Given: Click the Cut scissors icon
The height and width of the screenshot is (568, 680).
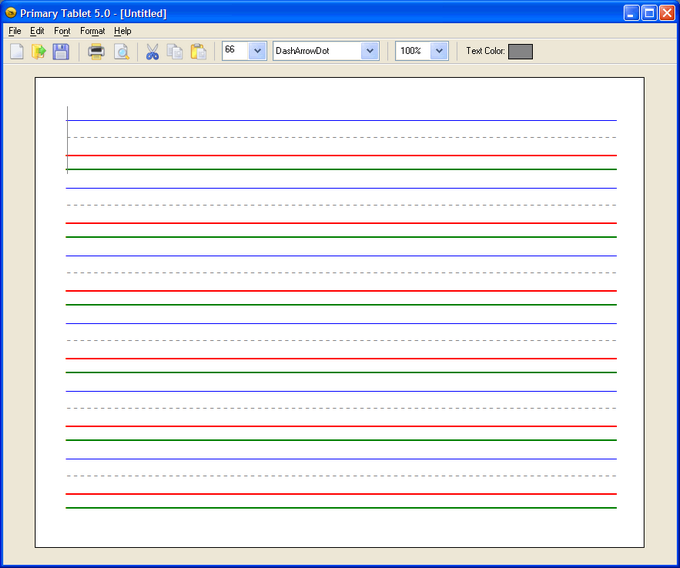Looking at the screenshot, I should pyautogui.click(x=152, y=51).
